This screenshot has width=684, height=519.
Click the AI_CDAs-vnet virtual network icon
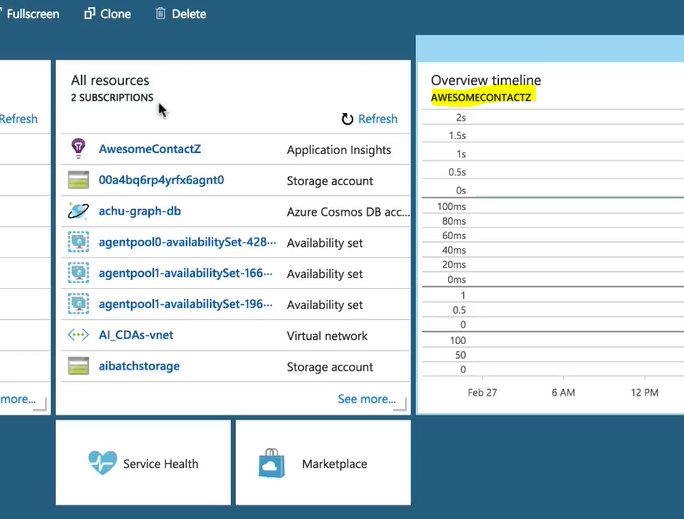pos(78,335)
